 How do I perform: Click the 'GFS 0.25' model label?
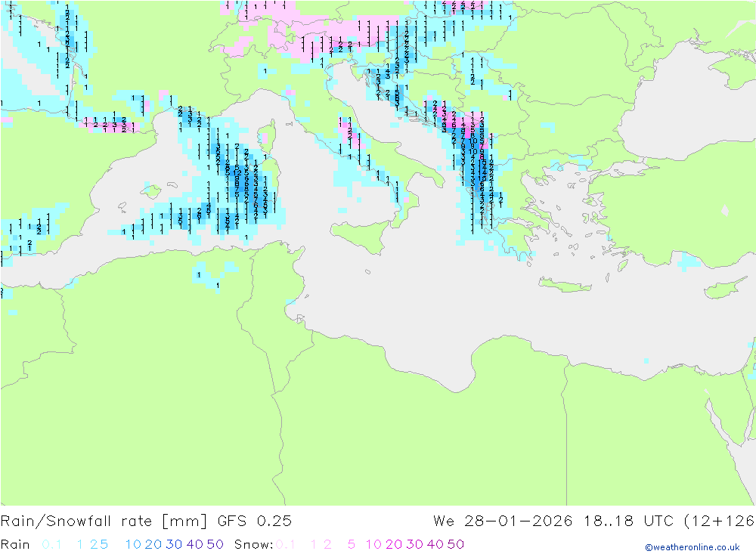[x=255, y=522]
